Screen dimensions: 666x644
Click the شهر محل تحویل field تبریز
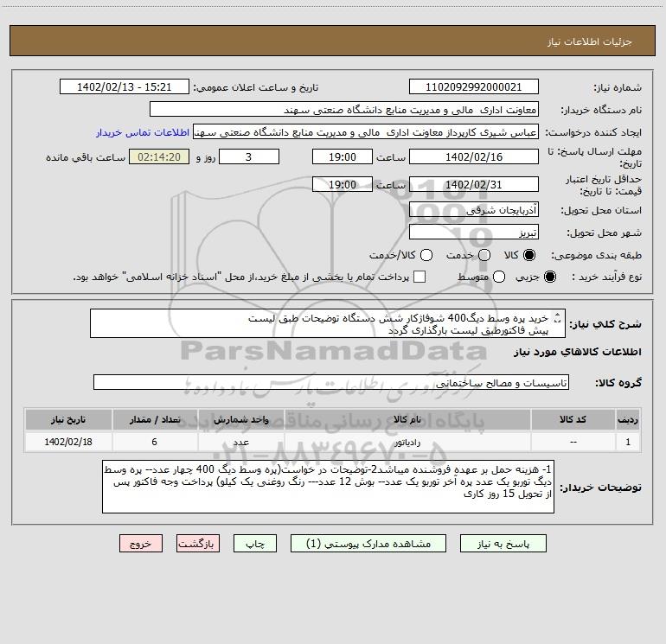click(474, 233)
